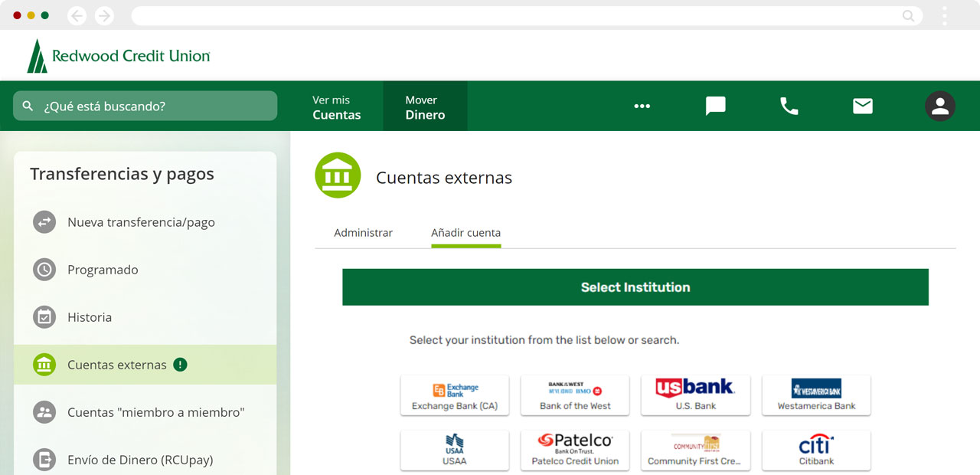Click the ¿Qué está buscando? search field
This screenshot has width=980, height=475.
click(x=145, y=106)
